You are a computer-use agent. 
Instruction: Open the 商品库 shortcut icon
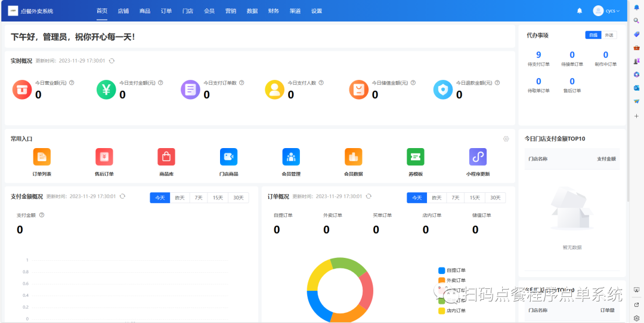[x=166, y=157]
